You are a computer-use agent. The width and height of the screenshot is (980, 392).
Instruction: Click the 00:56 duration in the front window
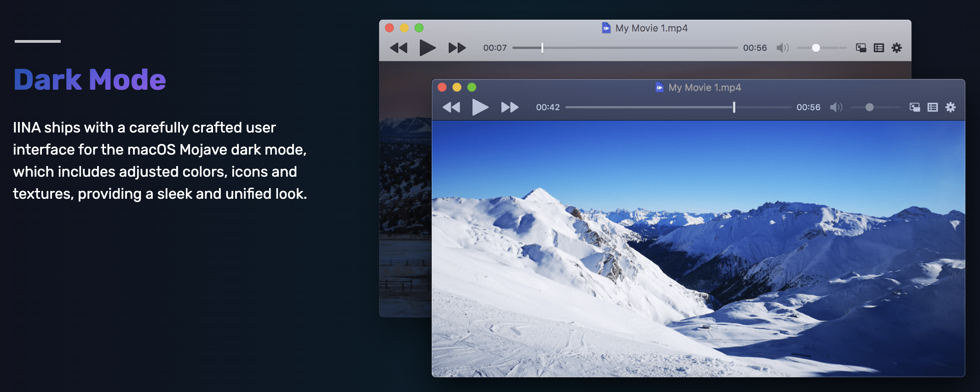coord(808,107)
